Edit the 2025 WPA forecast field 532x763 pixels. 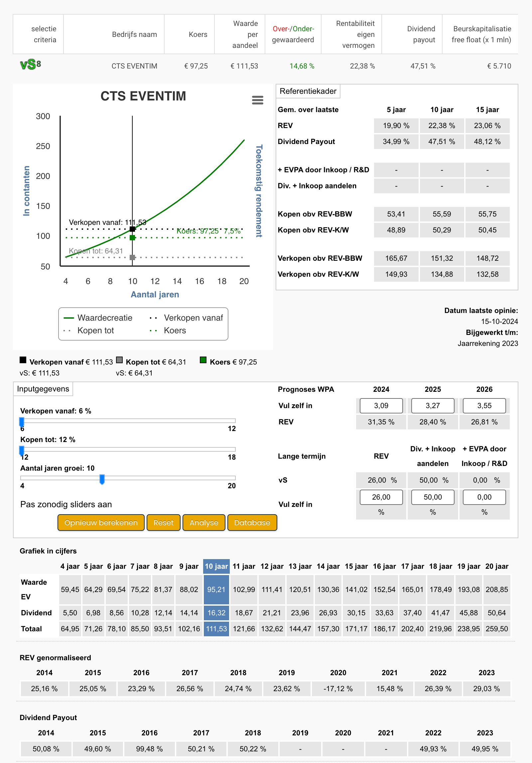coord(433,406)
